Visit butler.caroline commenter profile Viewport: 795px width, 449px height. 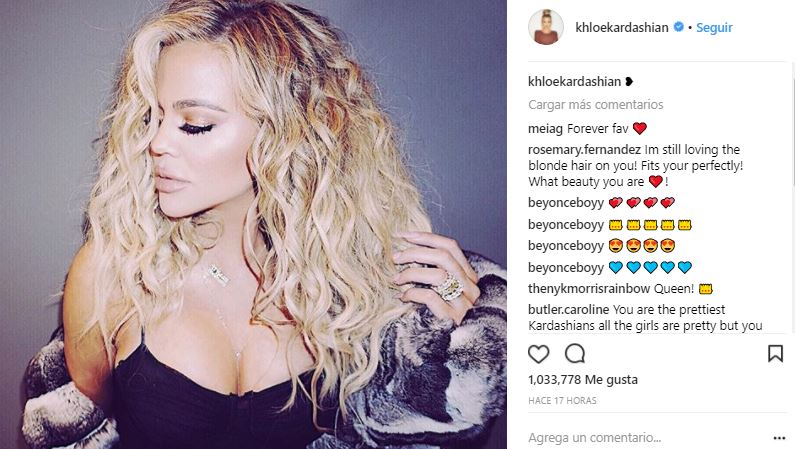[x=569, y=310]
